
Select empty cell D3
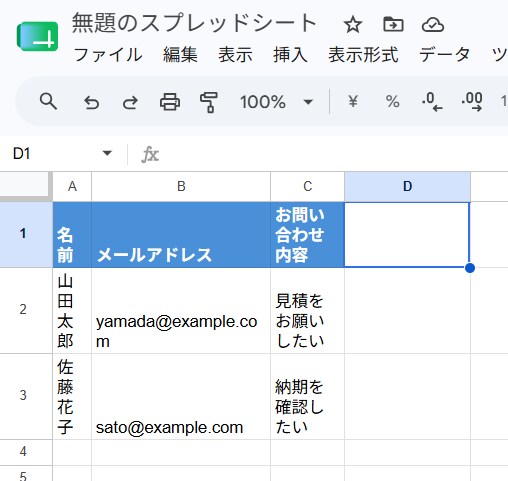point(407,396)
